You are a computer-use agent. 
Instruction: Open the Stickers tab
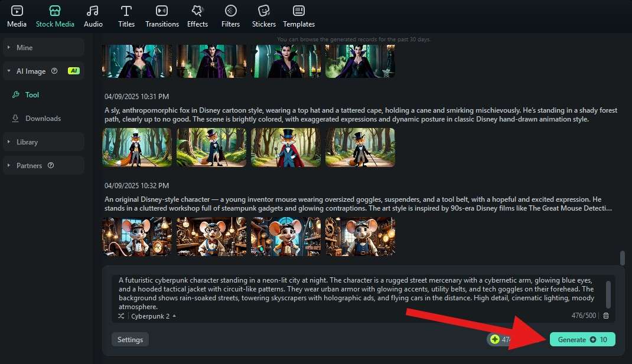264,17
